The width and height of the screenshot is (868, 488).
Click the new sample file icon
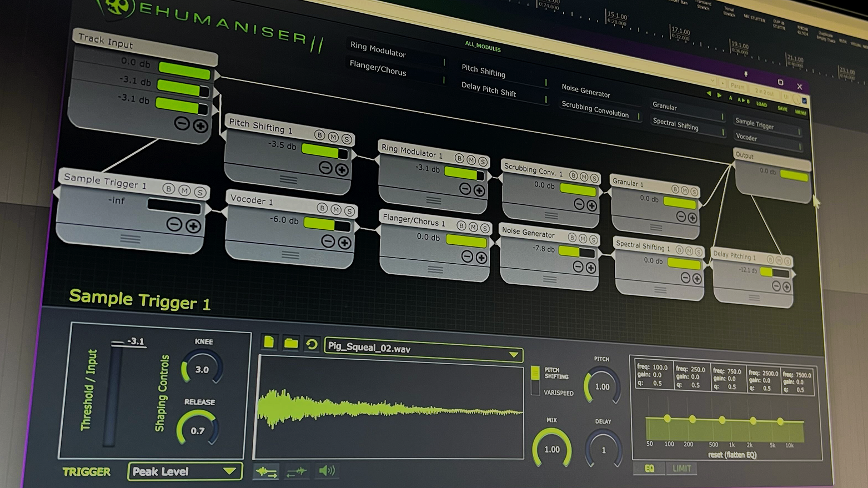(269, 342)
